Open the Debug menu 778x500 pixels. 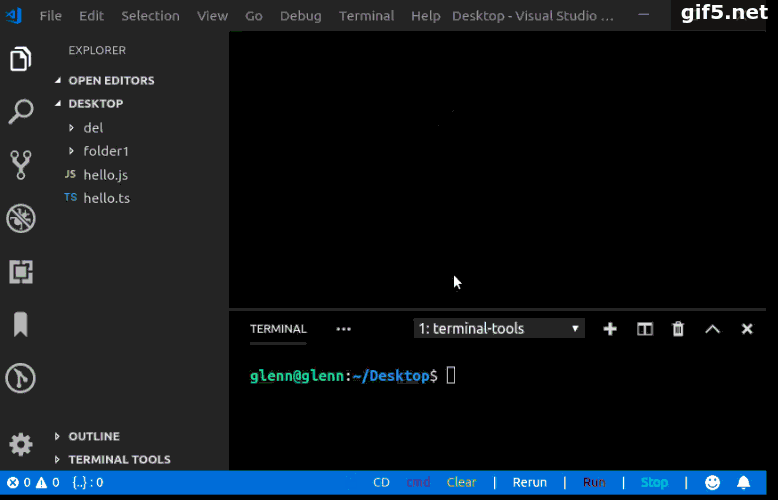301,16
